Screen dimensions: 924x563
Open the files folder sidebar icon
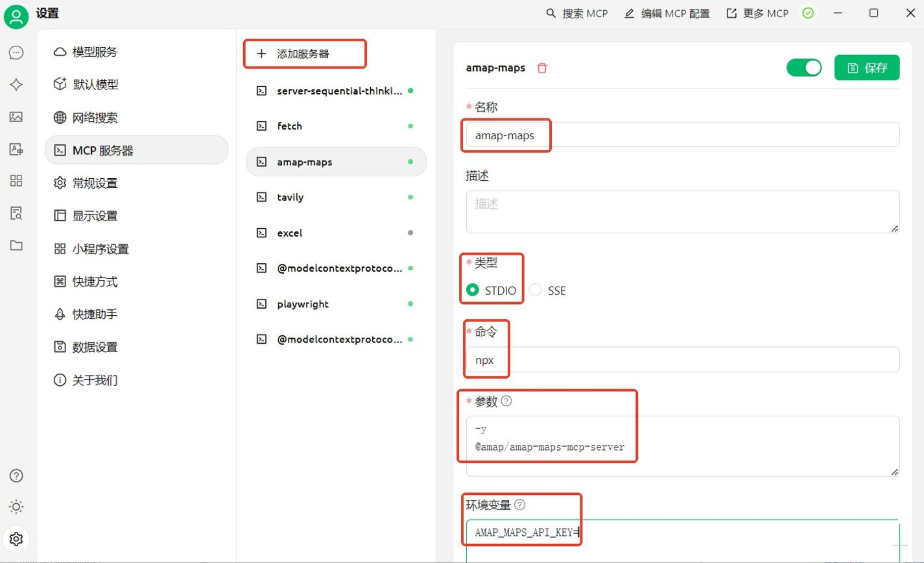tap(16, 245)
